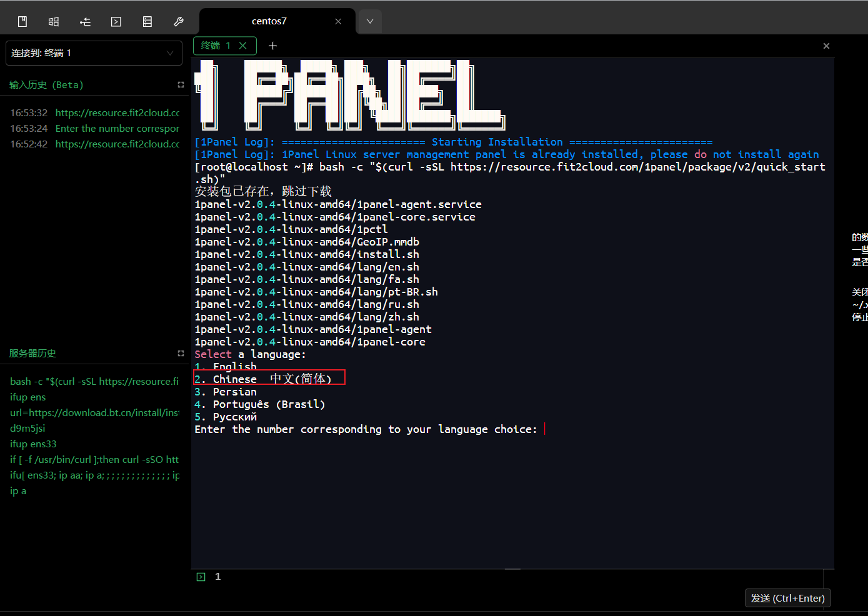Open the server list icon in toolbar
Screen dimensions: 868x616
(x=147, y=22)
